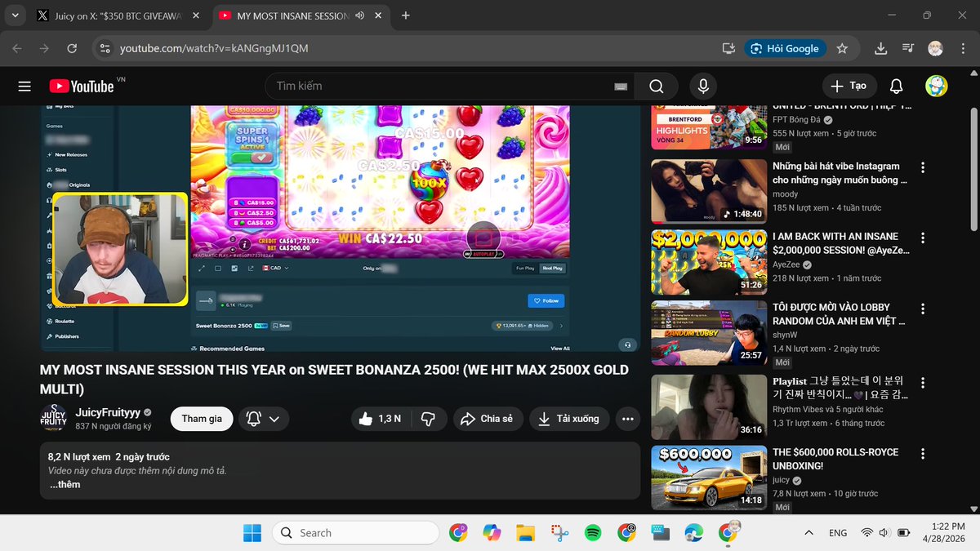Open Chrome media controls icon
The width and height of the screenshot is (980, 551).
[x=907, y=49]
